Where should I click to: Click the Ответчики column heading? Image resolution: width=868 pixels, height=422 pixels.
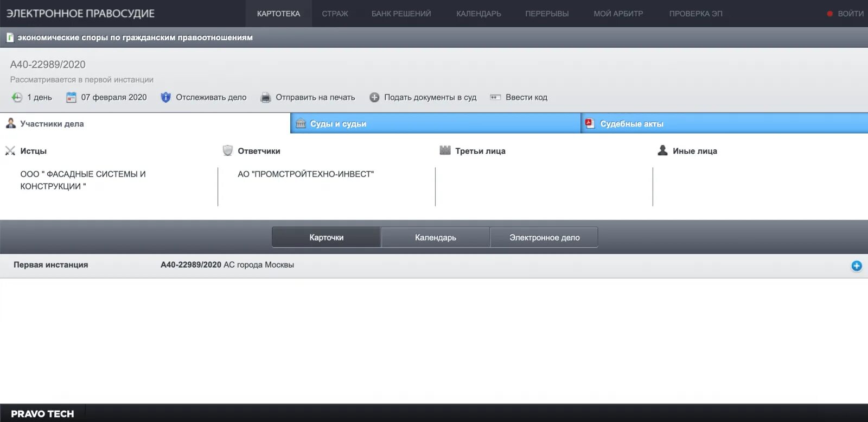click(259, 151)
